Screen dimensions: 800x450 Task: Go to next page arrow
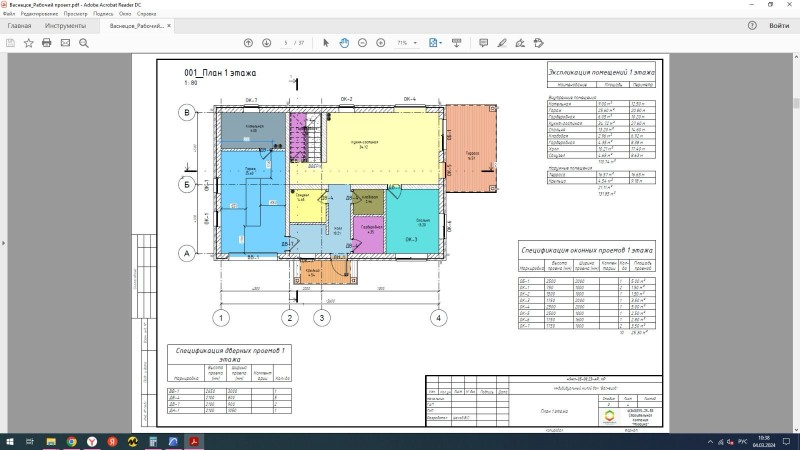click(x=266, y=43)
